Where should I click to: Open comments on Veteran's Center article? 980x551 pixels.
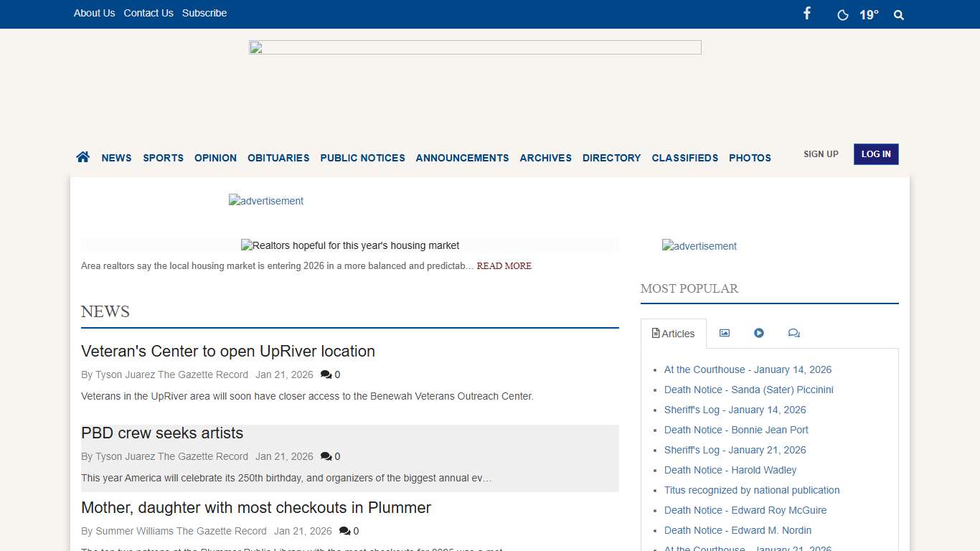point(330,375)
